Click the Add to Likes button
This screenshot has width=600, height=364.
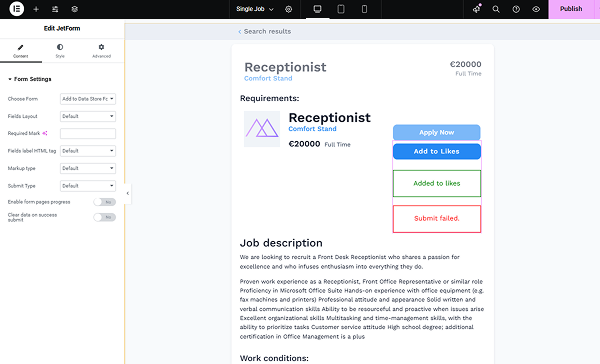437,152
